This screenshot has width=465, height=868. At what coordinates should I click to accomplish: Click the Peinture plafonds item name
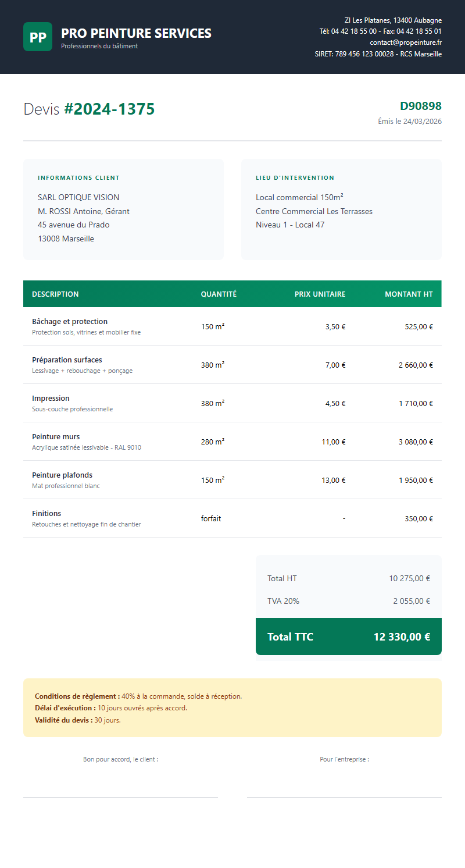pyautogui.click(x=62, y=475)
